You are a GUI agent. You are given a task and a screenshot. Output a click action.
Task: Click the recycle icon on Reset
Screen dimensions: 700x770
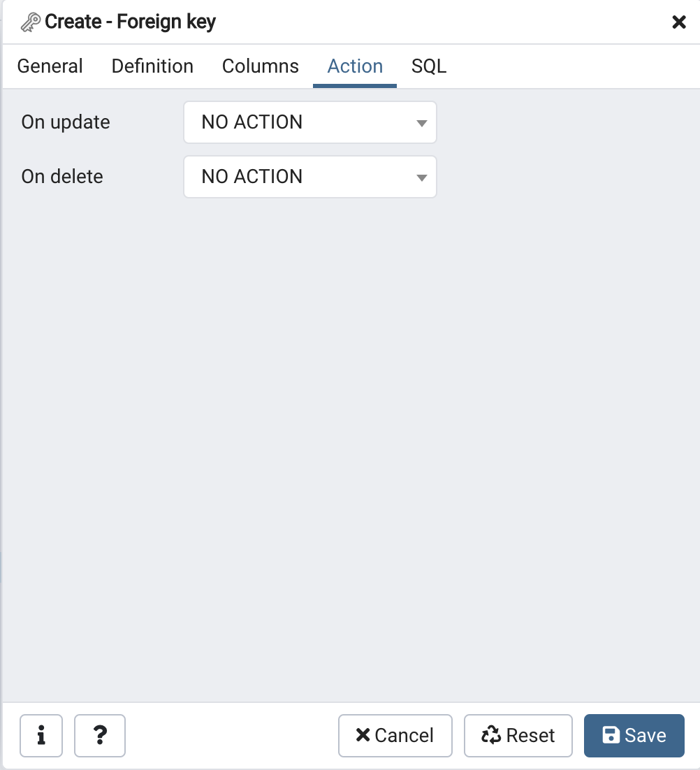tap(492, 735)
